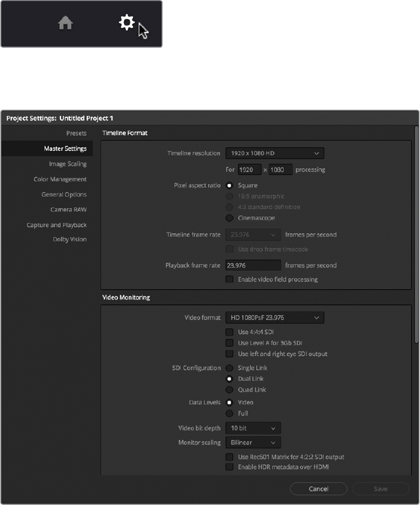Set Data Levels to Full
The width and height of the screenshot is (420, 505).
point(229,413)
